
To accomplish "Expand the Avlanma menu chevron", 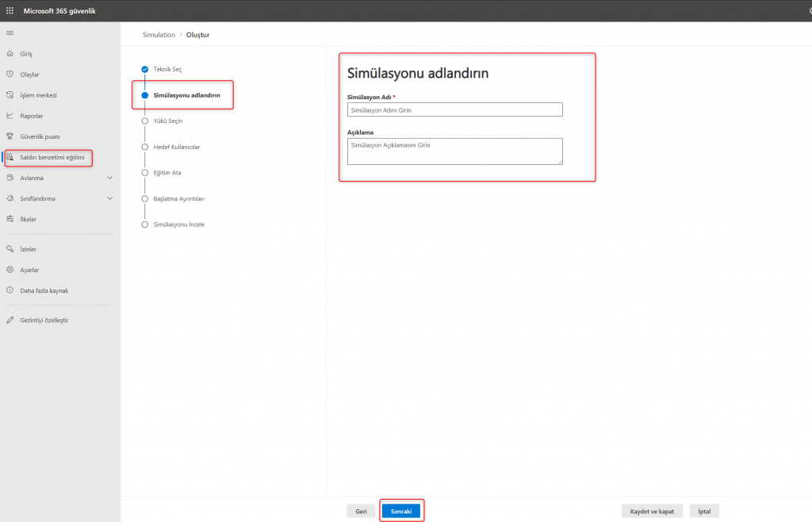I will tap(109, 178).
